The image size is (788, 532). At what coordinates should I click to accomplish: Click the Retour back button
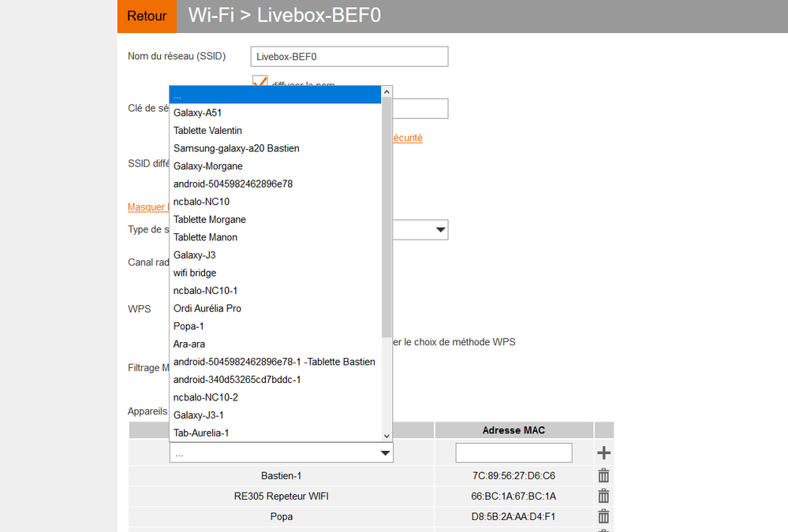pos(147,16)
